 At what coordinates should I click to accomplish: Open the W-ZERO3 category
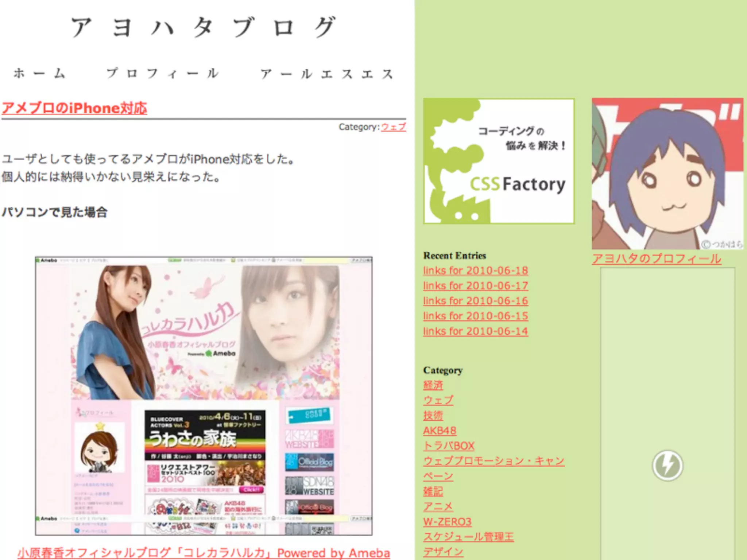(x=447, y=522)
